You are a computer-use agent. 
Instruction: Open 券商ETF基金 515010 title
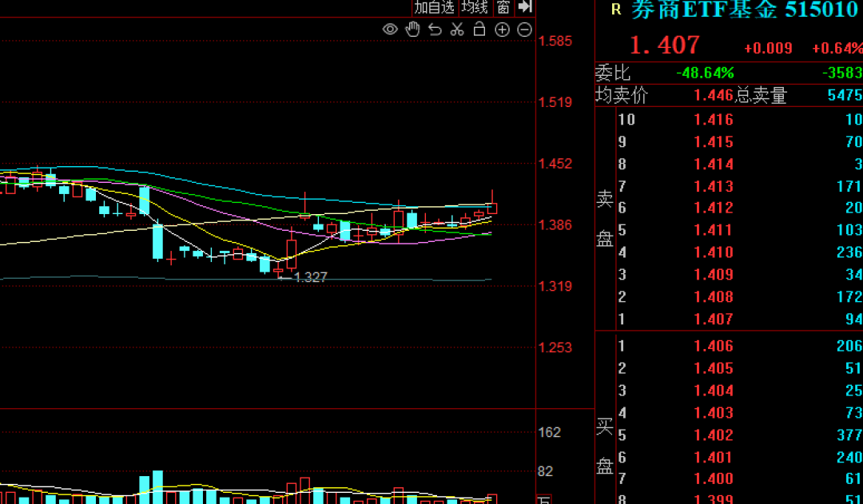tap(744, 10)
